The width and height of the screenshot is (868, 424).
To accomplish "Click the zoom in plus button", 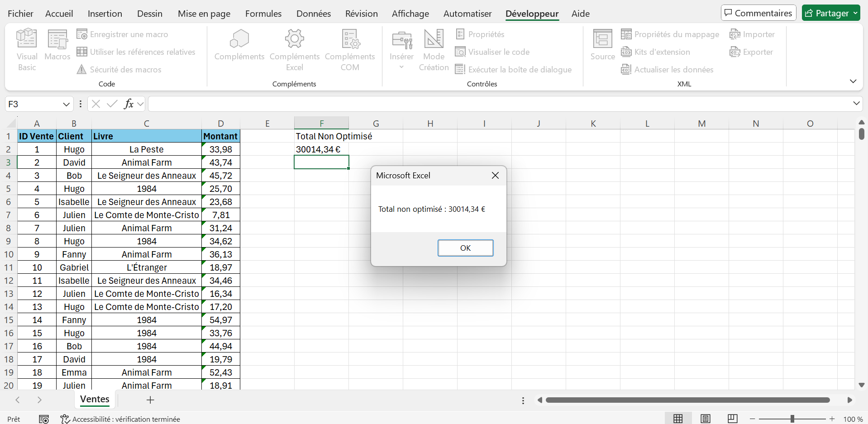I will pyautogui.click(x=832, y=419).
